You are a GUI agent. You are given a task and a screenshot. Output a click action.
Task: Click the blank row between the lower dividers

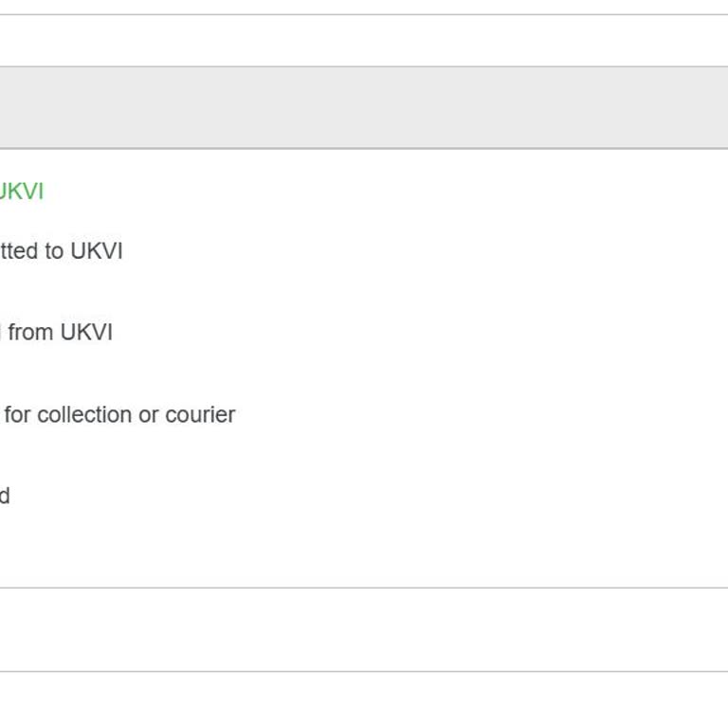click(x=364, y=629)
